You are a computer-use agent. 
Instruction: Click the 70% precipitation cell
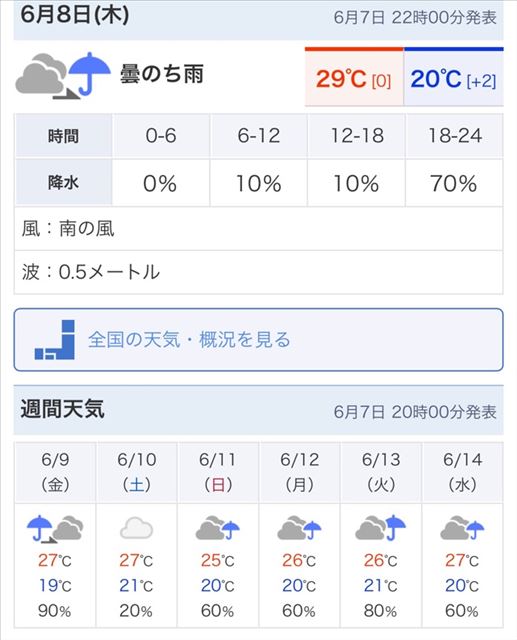point(454,183)
